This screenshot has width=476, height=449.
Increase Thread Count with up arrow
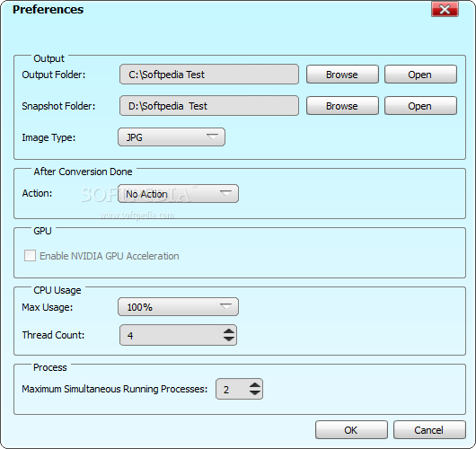click(x=229, y=331)
